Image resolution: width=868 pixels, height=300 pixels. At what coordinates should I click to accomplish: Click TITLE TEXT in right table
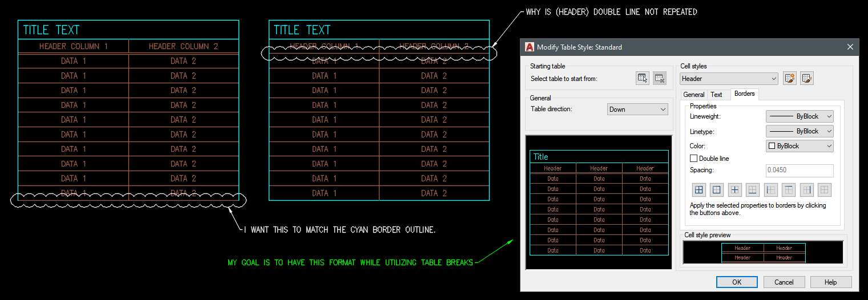(302, 30)
